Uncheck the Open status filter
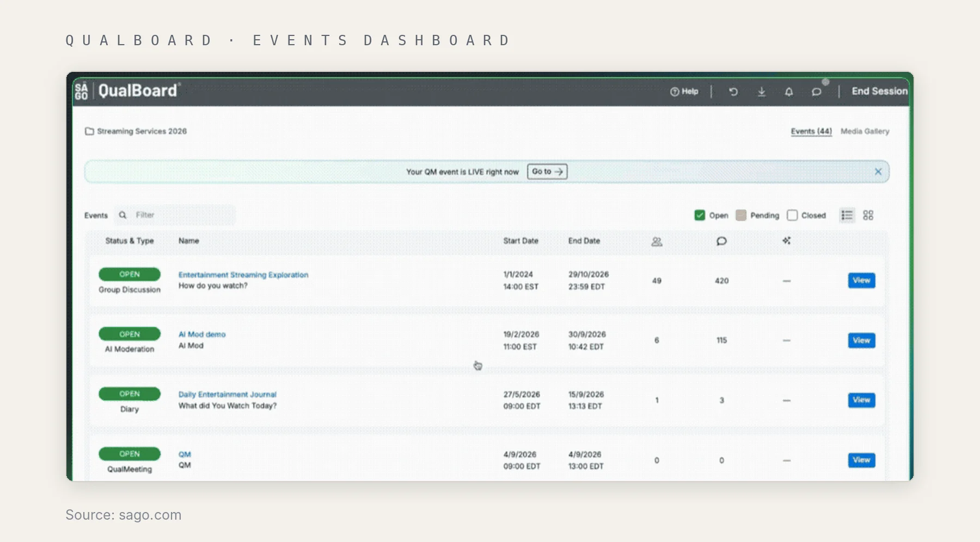The image size is (980, 542). [700, 215]
